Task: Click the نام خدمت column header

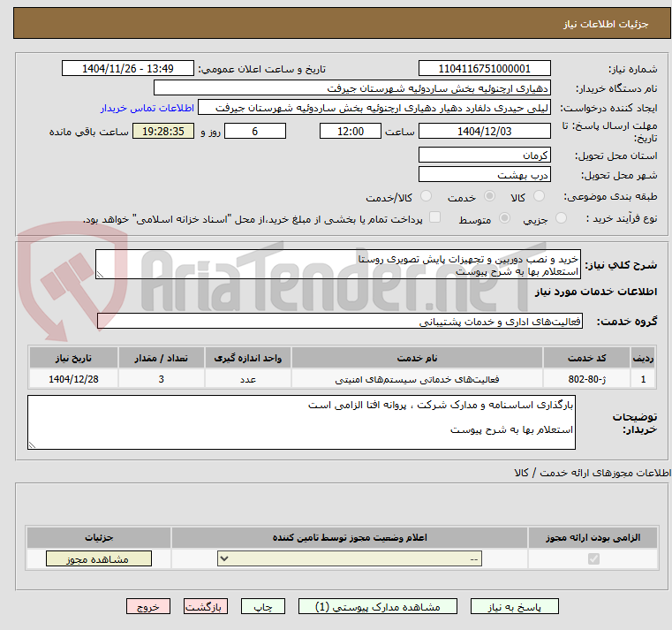Action: pyautogui.click(x=417, y=358)
